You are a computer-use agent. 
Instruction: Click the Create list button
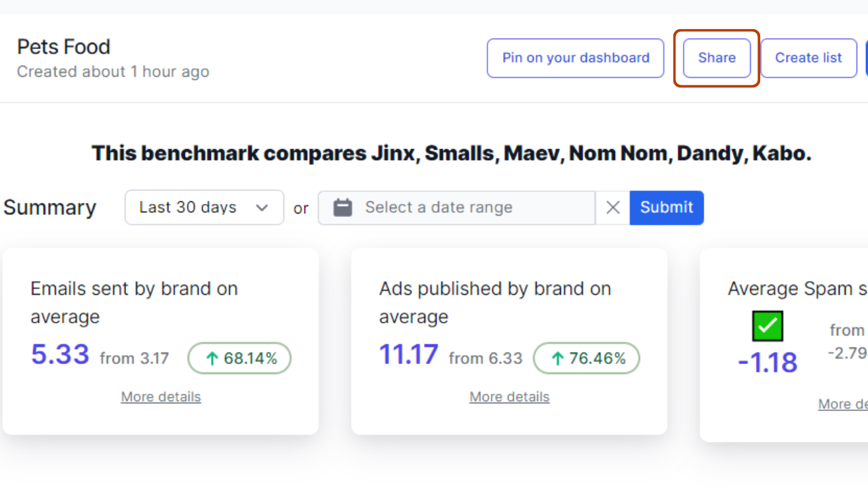tap(808, 58)
